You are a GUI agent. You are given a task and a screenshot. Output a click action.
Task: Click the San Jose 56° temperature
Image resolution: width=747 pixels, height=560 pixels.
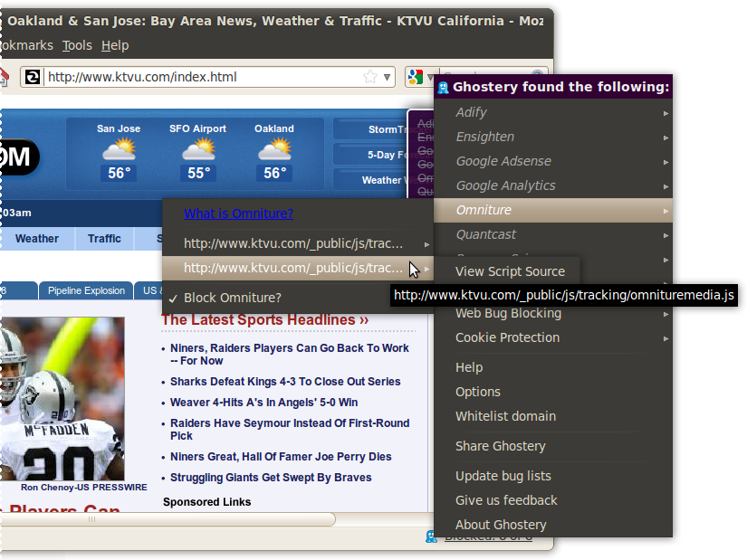[119, 173]
